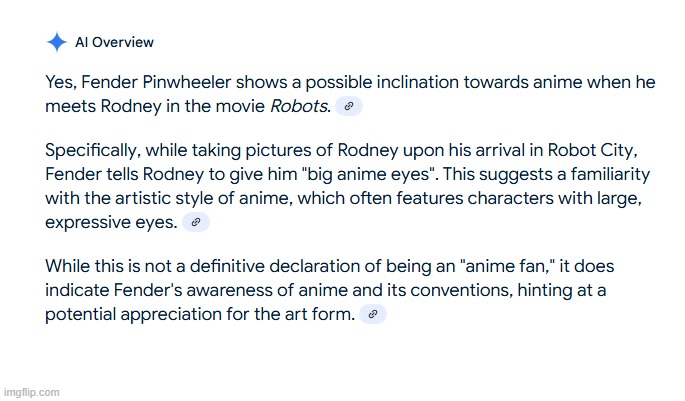Click the word "Yes," starting the answer
The width and height of the screenshot is (685, 401).
point(61,82)
